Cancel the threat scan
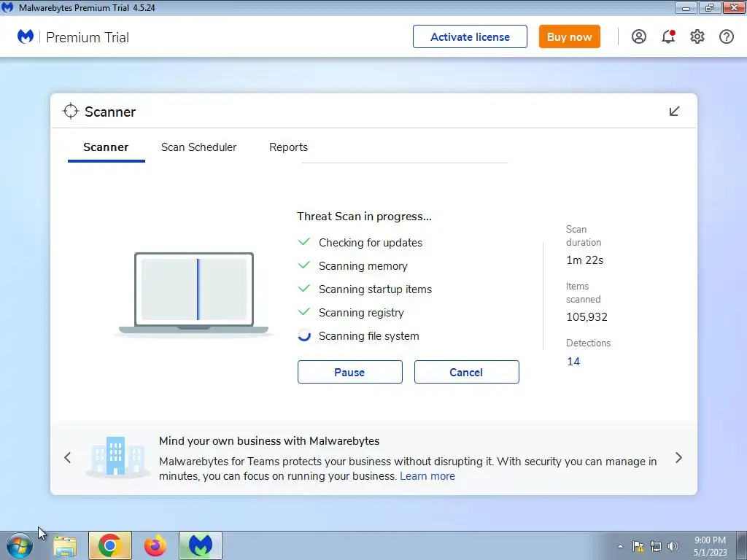Viewport: 747px width, 560px height. tap(466, 372)
